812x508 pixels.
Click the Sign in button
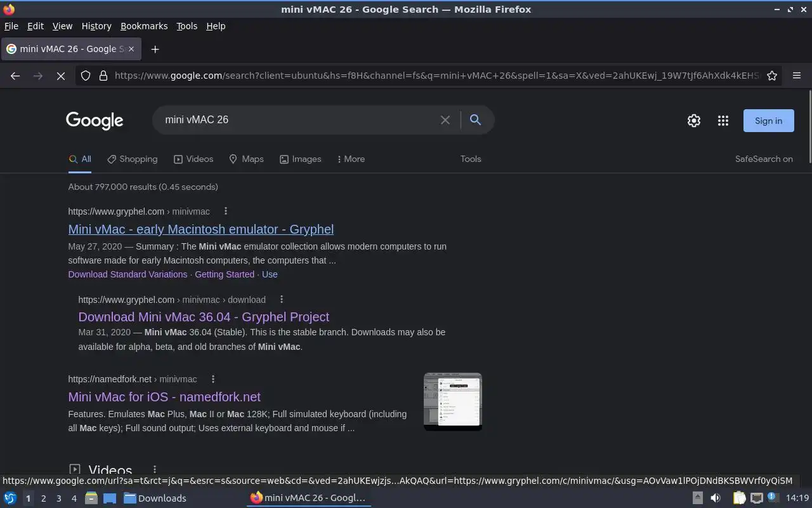click(768, 121)
